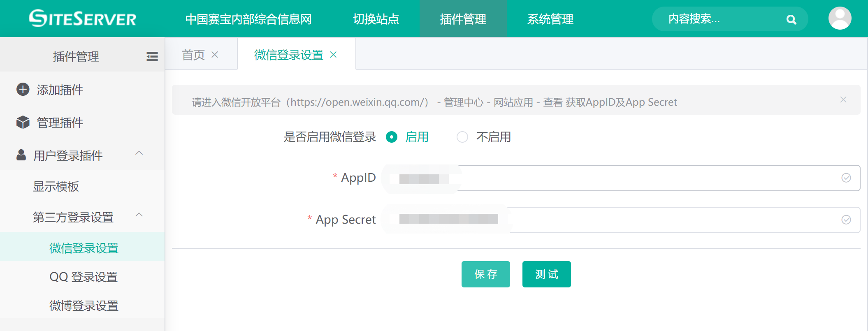Click the App Secret field checkmark icon
Viewport: 868px width, 331px height.
(x=846, y=220)
